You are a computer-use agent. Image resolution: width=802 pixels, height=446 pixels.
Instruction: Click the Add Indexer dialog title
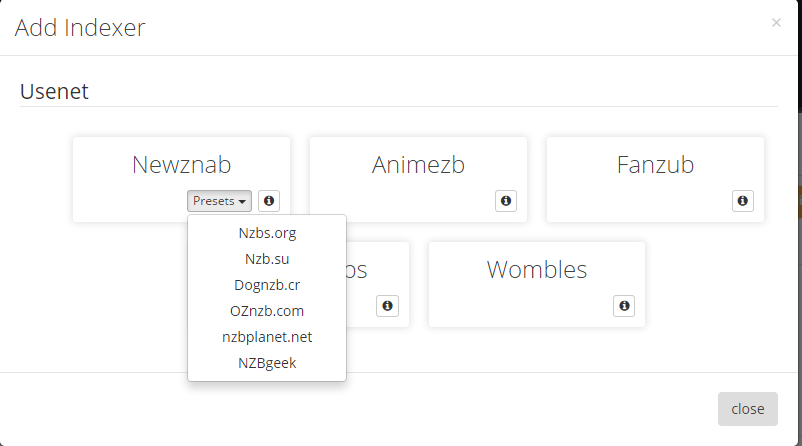(x=80, y=28)
